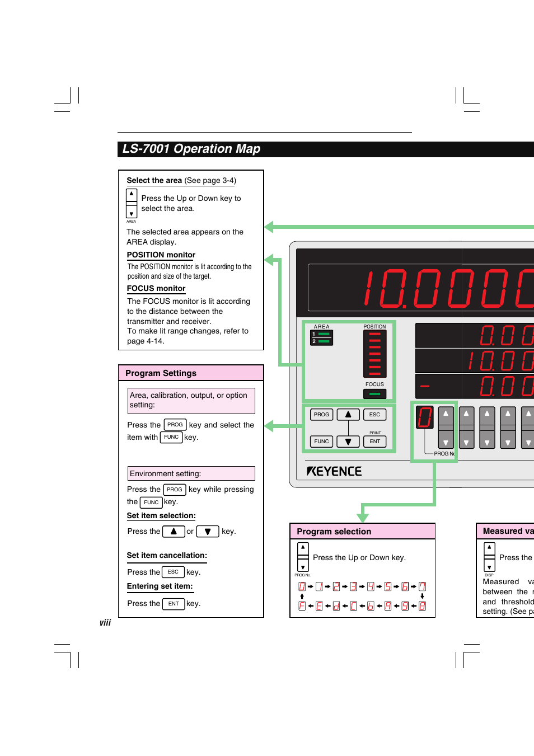Click the 'Entering set item:' heading

pyautogui.click(x=160, y=586)
